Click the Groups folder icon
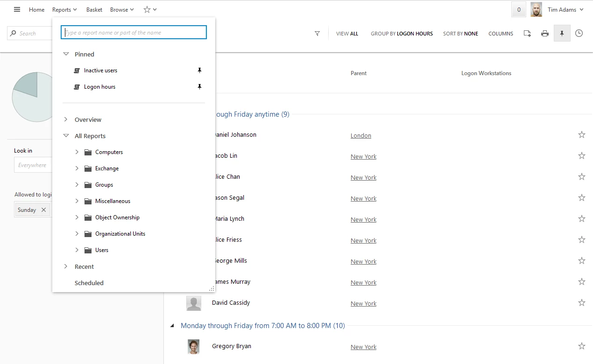Image resolution: width=593 pixels, height=364 pixels. (88, 185)
